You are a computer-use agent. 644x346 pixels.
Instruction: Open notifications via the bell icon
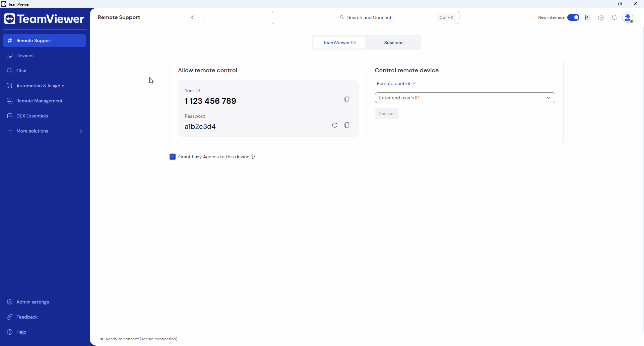pos(614,17)
